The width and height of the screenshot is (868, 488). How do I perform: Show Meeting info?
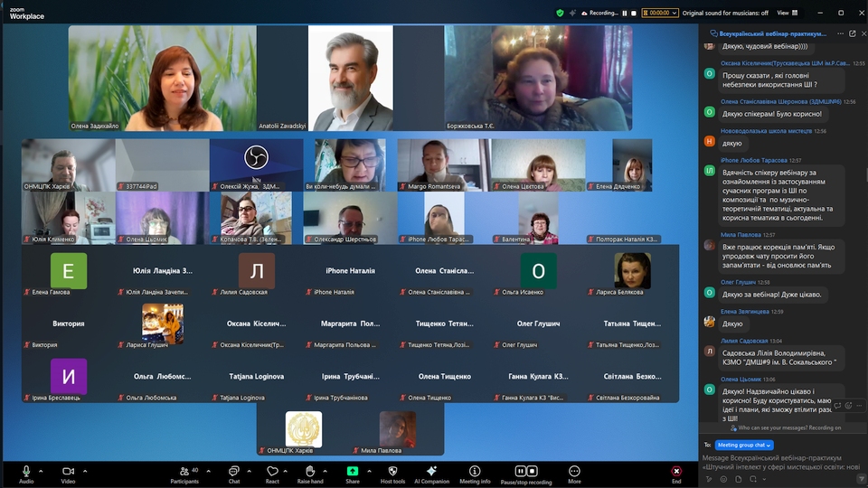(x=475, y=474)
